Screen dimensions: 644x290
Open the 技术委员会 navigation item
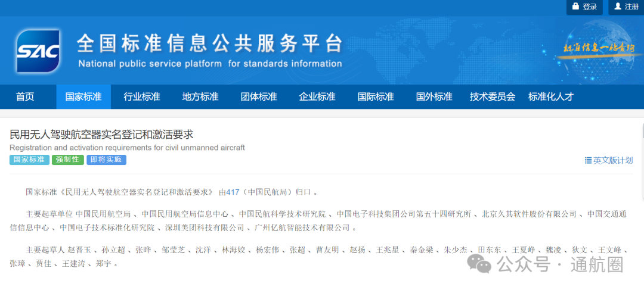(x=493, y=97)
